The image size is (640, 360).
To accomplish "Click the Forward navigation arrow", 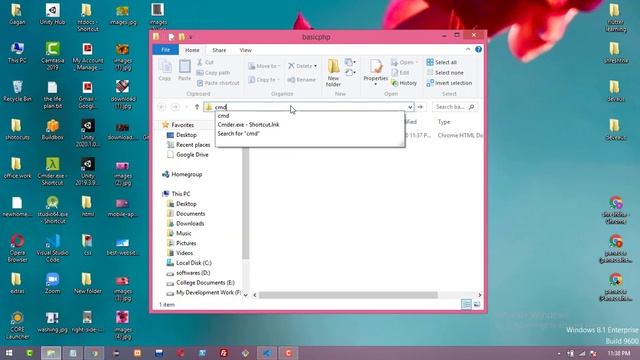I will (x=175, y=107).
